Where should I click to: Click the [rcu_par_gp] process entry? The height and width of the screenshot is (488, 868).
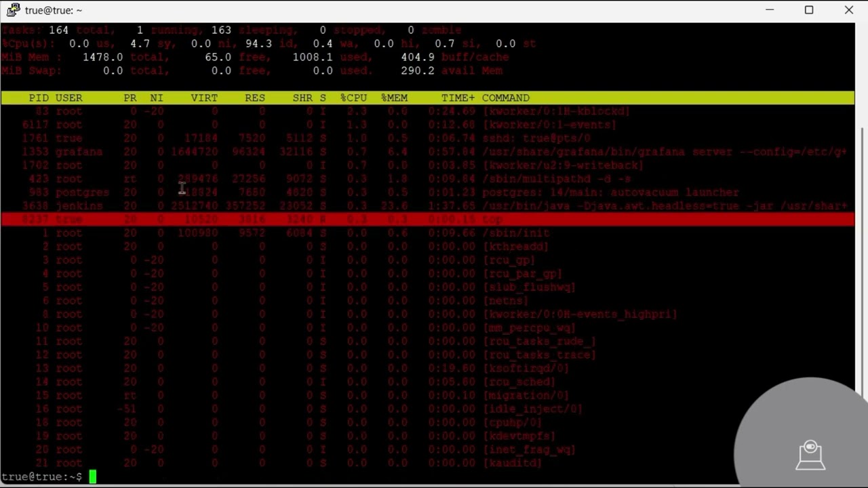click(x=522, y=274)
